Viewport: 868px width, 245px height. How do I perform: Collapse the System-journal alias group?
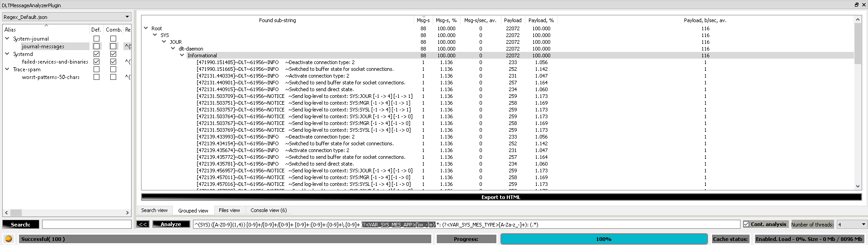tap(7, 38)
